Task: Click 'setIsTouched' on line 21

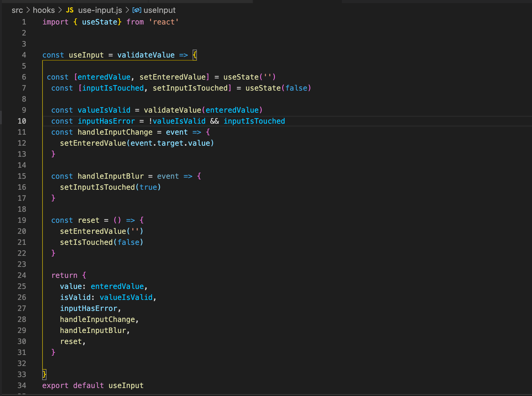Action: tap(86, 242)
